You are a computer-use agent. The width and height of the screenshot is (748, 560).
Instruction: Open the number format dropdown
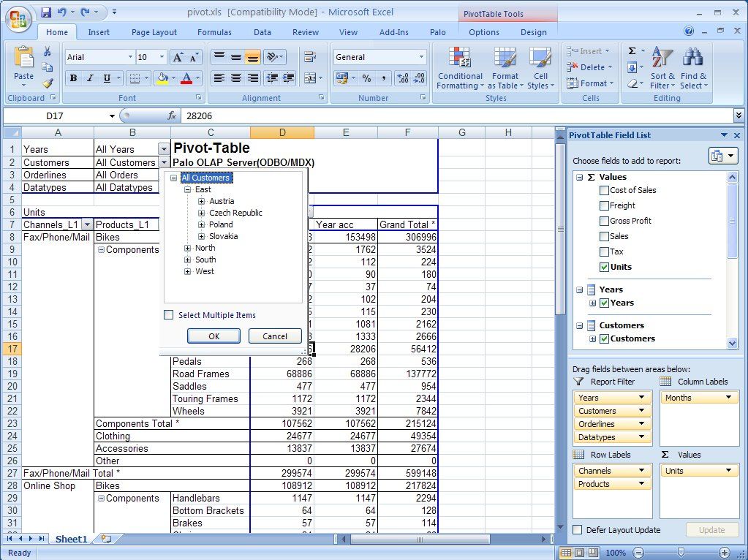[x=421, y=57]
